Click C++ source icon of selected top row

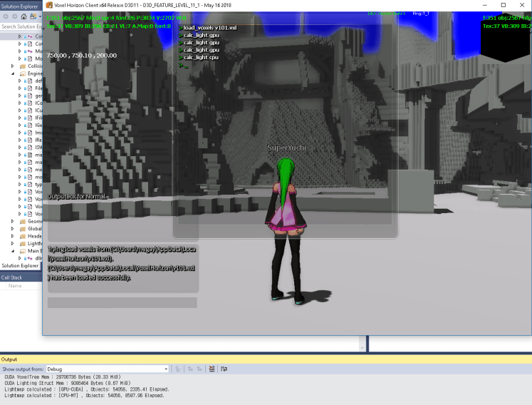[x=30, y=36]
